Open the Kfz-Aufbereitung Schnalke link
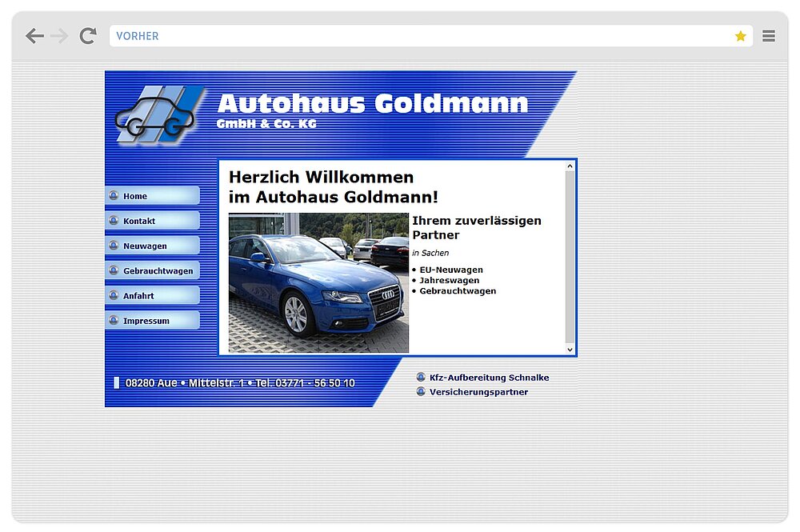The width and height of the screenshot is (800, 532). coord(489,378)
